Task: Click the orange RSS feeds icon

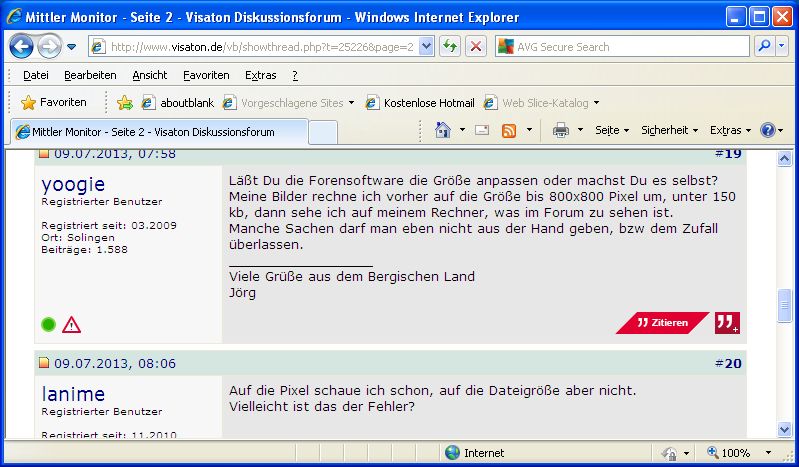Action: click(x=509, y=131)
